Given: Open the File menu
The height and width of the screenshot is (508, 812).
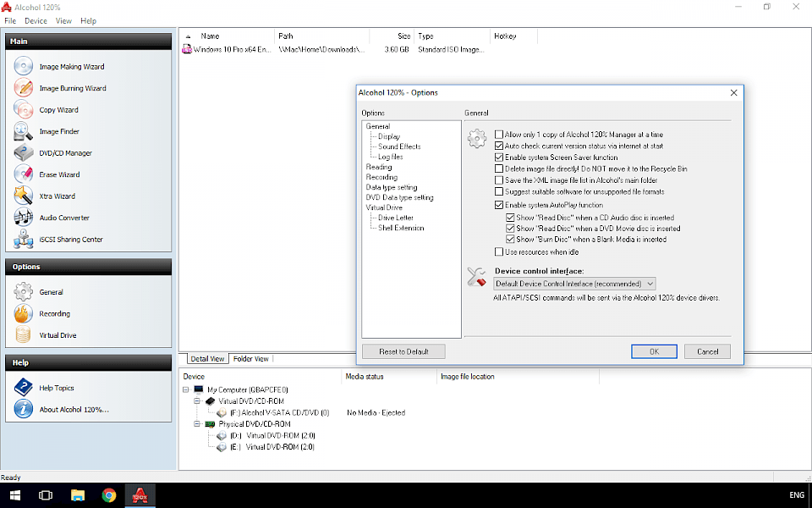Looking at the screenshot, I should coord(10,21).
